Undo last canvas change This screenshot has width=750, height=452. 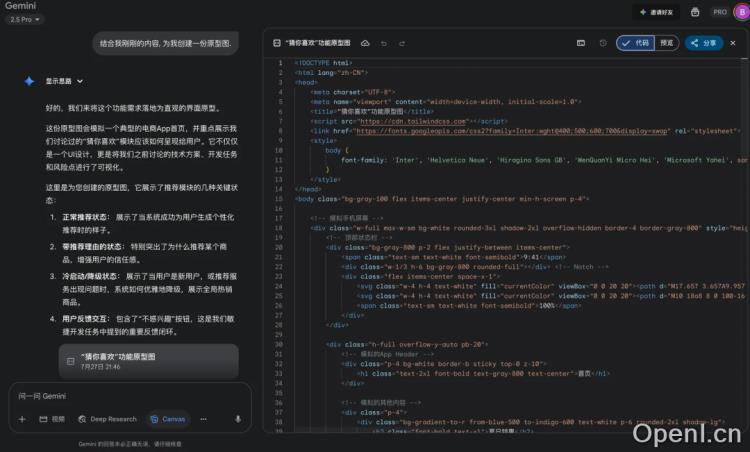(384, 44)
